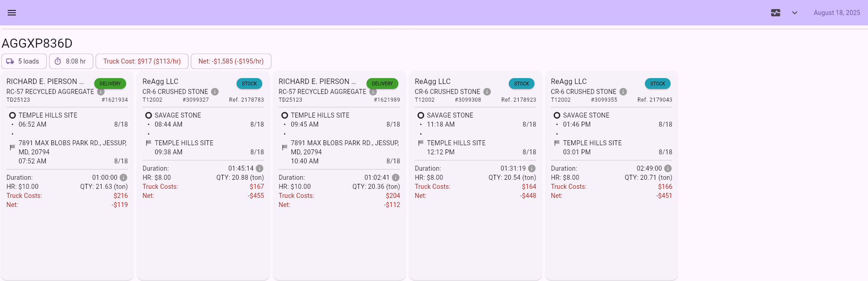Click info icon next to 02:49:00 duration
868x281 pixels.
(x=668, y=168)
